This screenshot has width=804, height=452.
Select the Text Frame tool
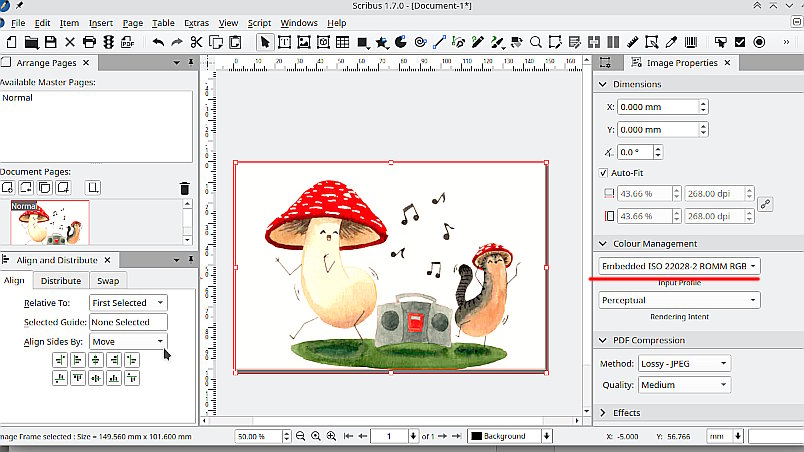pyautogui.click(x=284, y=42)
